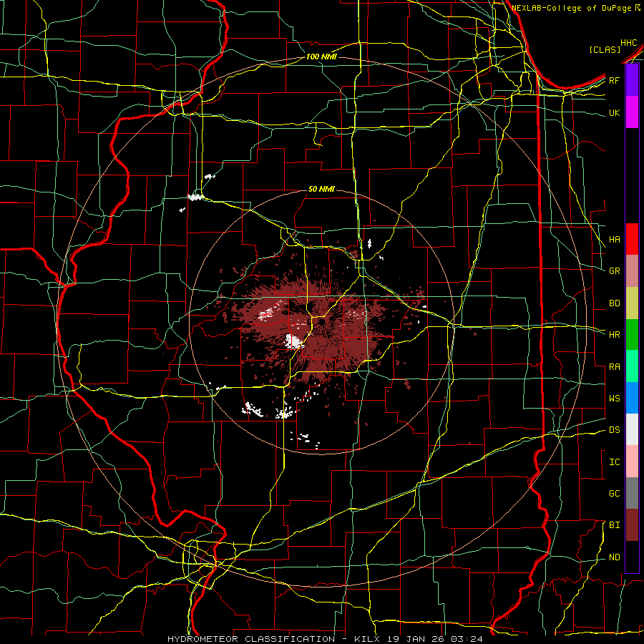Click the 'RF' legend label
Viewport: 644px width, 644px height.
tap(614, 80)
